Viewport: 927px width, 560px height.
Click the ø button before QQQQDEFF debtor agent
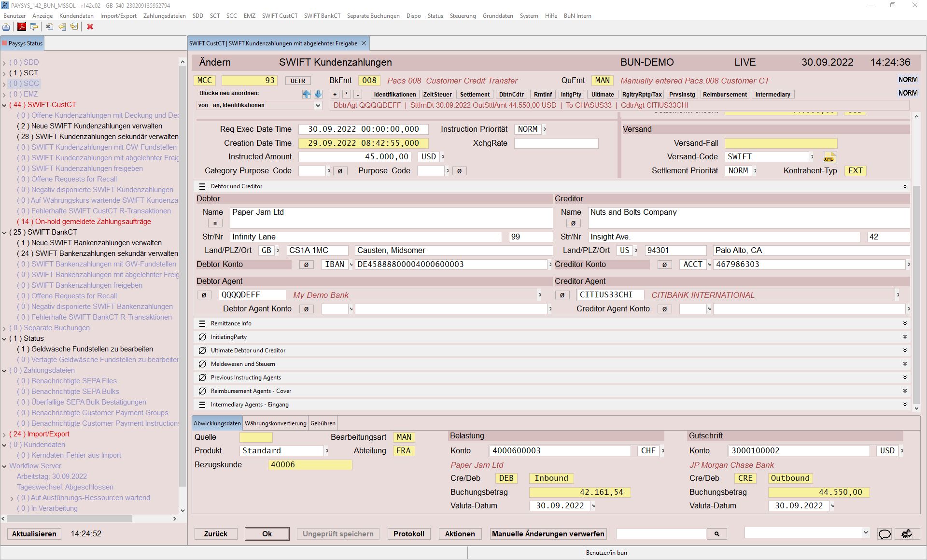click(204, 295)
